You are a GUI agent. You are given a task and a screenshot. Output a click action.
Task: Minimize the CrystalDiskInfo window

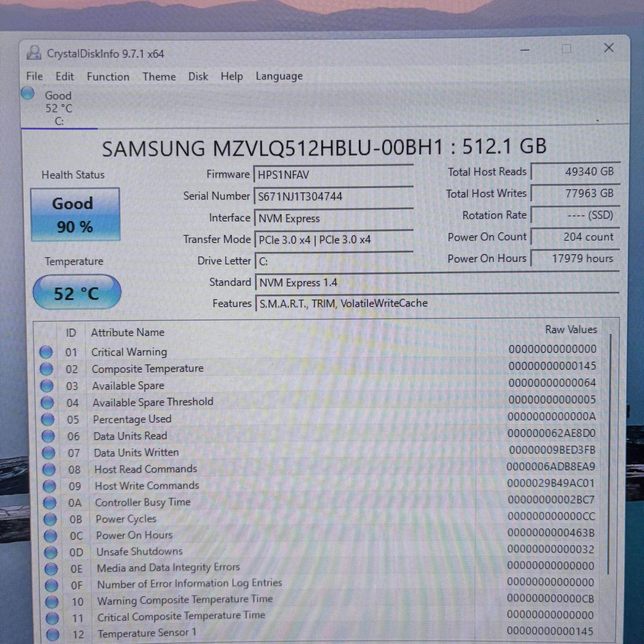click(x=525, y=50)
